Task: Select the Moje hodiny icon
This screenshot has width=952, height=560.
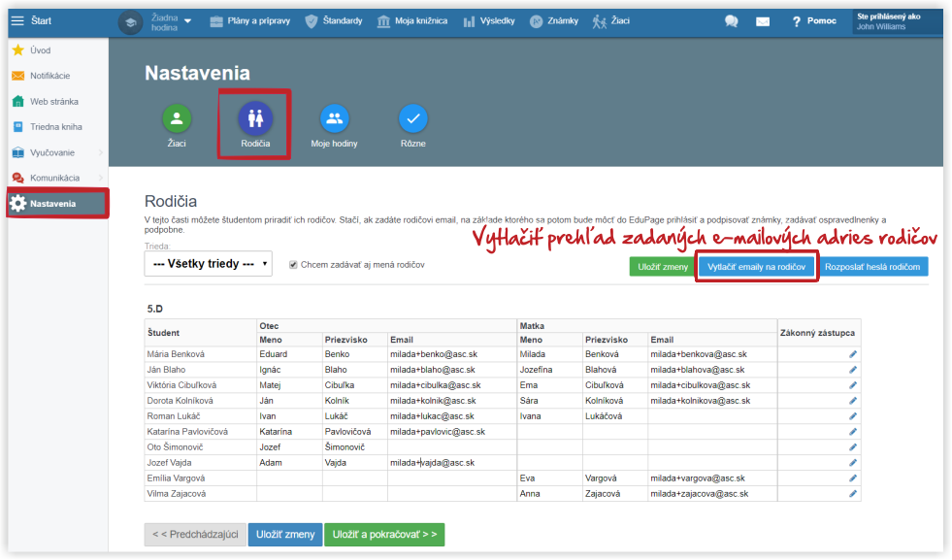Action: point(335,118)
